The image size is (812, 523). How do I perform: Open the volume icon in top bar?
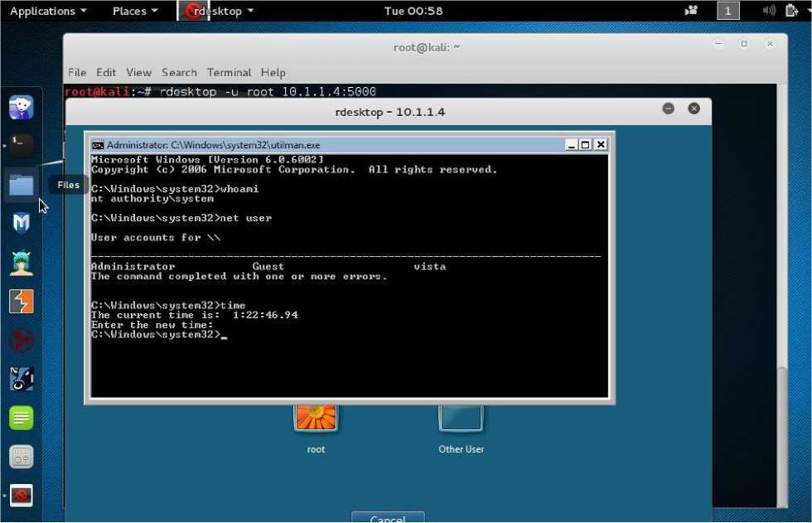pyautogui.click(x=769, y=10)
